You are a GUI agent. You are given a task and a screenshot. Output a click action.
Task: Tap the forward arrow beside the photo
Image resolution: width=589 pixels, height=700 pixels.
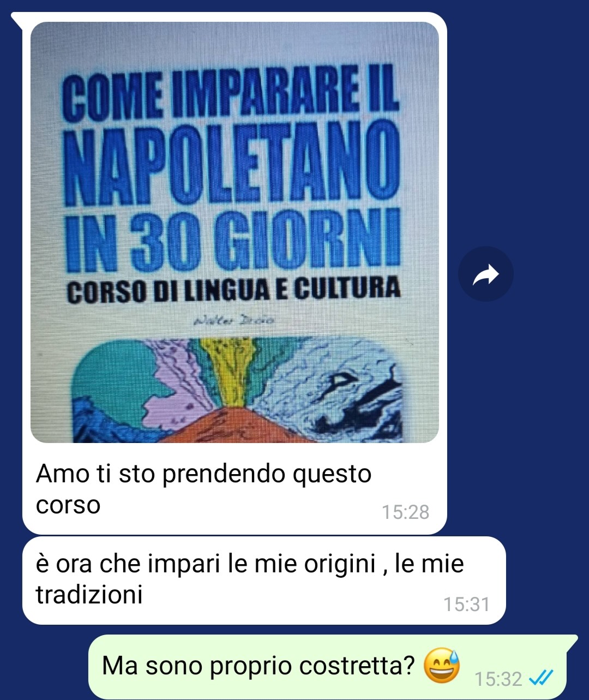coord(485,274)
